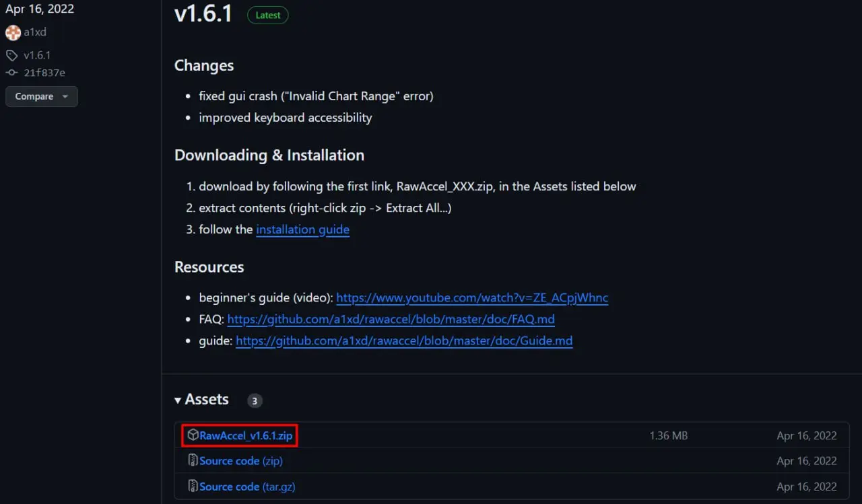Click the a1xd author name
This screenshot has width=862, height=504.
(35, 32)
